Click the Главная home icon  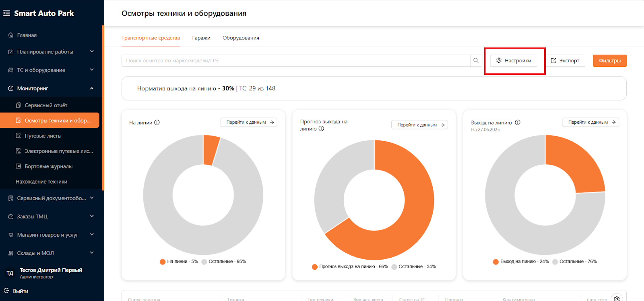click(x=11, y=35)
